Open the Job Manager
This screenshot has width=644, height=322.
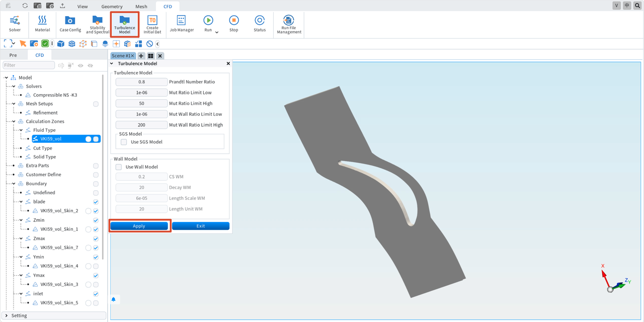pyautogui.click(x=182, y=24)
